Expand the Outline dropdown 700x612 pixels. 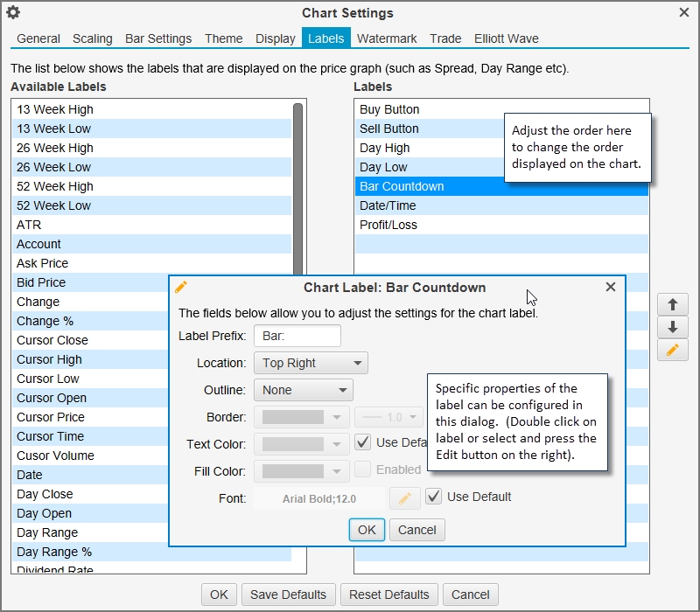point(303,390)
